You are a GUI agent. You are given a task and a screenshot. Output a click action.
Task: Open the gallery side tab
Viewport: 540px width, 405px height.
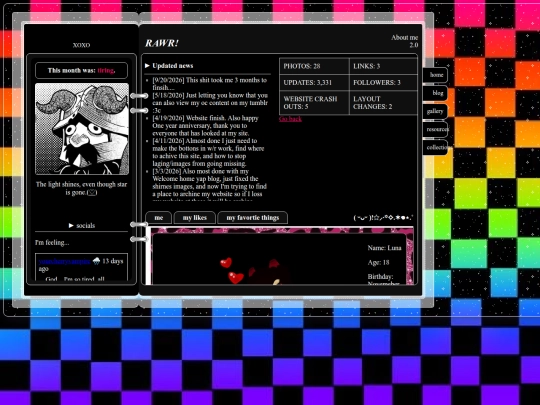436,111
